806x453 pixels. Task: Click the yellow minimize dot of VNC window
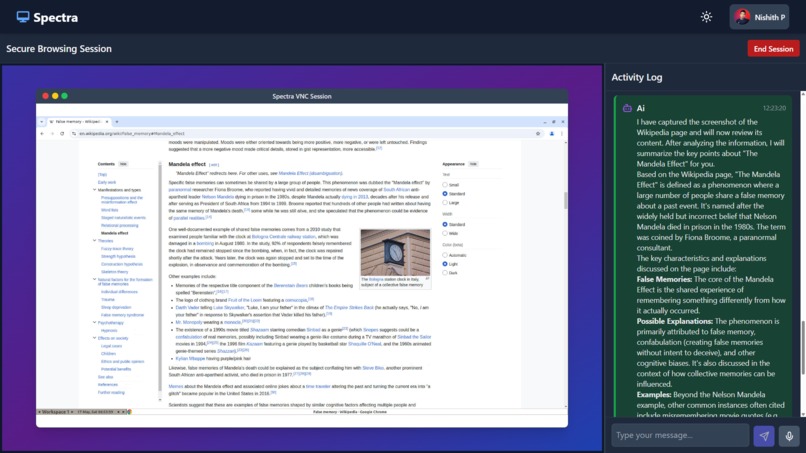pos(55,96)
